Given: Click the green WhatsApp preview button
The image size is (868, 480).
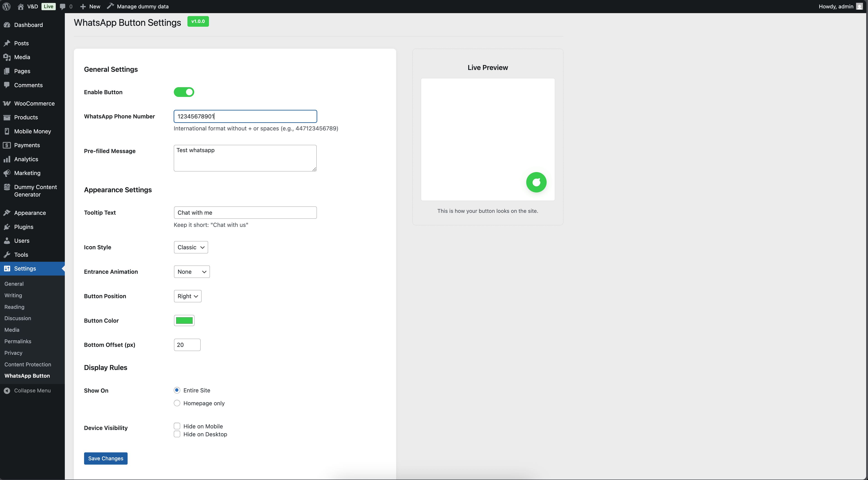Looking at the screenshot, I should 536,182.
